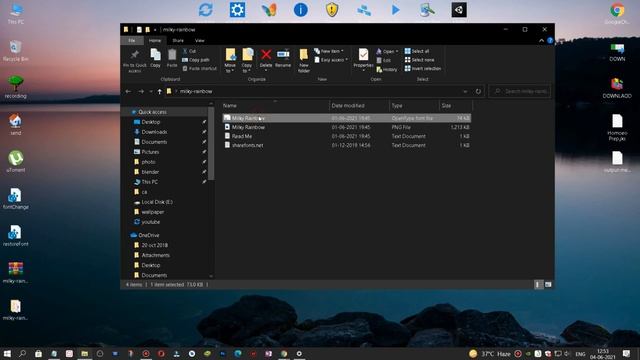Select the sharefonts.net text document

[346, 145]
